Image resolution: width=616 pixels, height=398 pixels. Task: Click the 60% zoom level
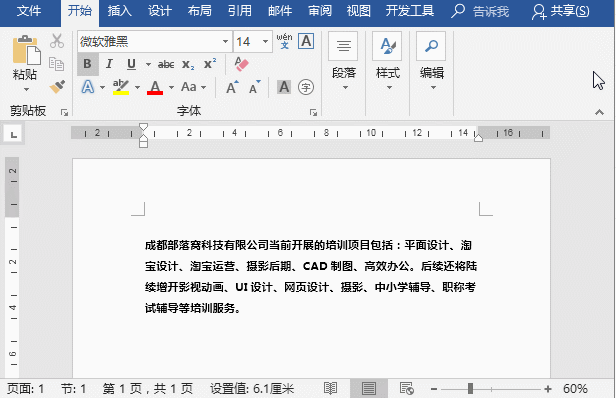pos(575,389)
